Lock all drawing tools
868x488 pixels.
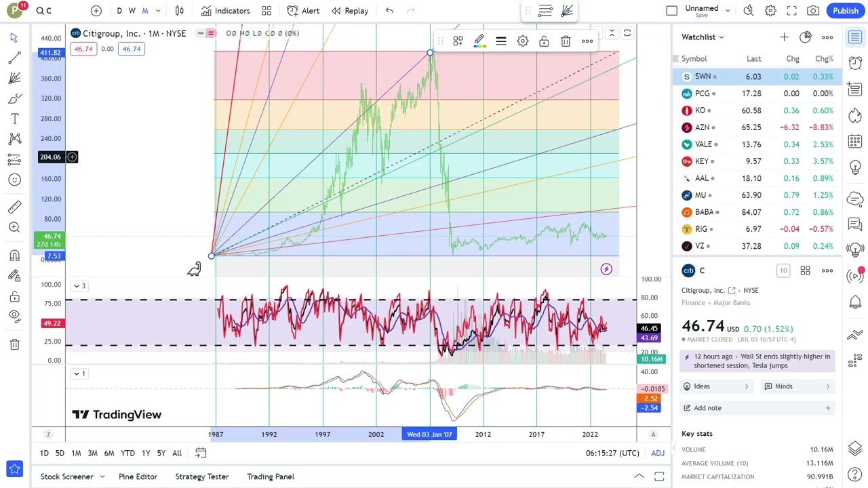pos(14,296)
